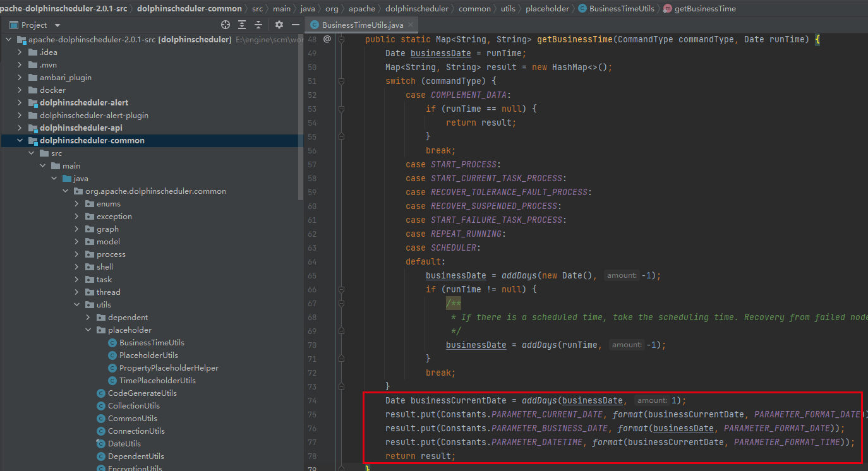Expand dolphinscheduler-alert-plugin folder
Screen dimensions: 868x471
click(x=20, y=115)
